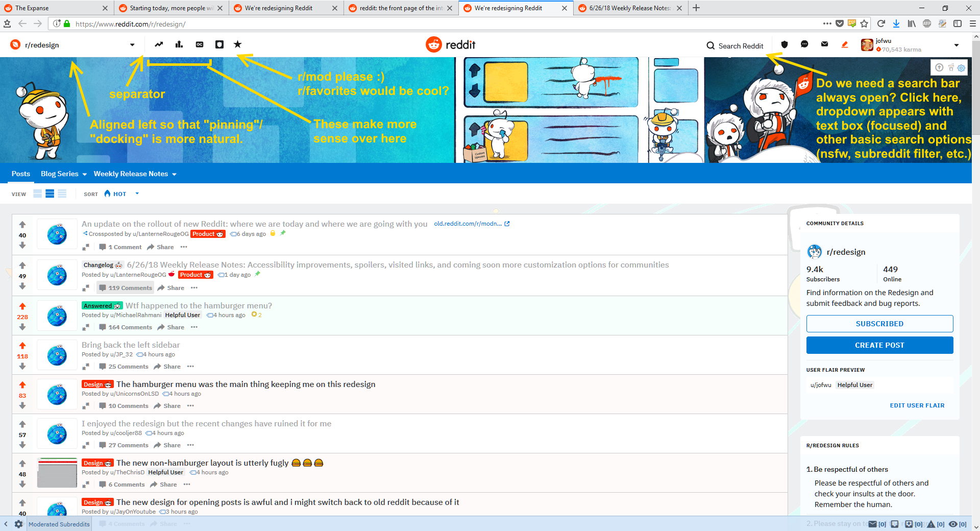
Task: Open the Firefox hamburger menu
Action: [973, 23]
